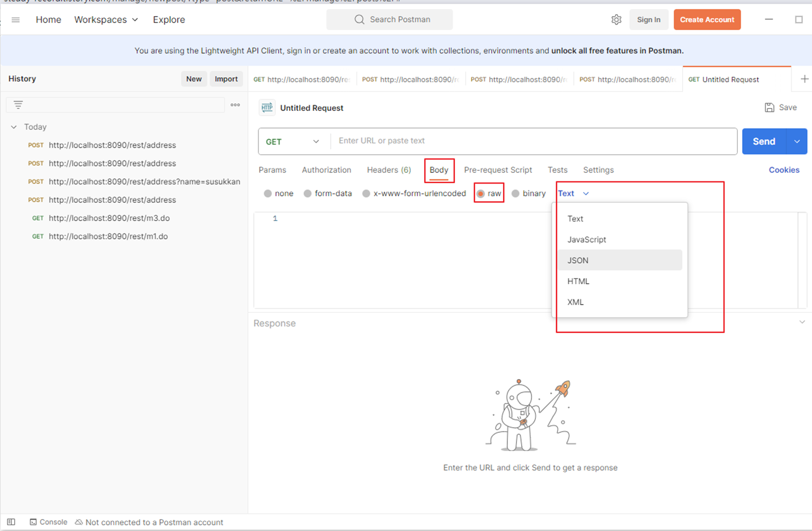The height and width of the screenshot is (531, 812).
Task: Switch to the Authorization tab
Action: coord(327,170)
